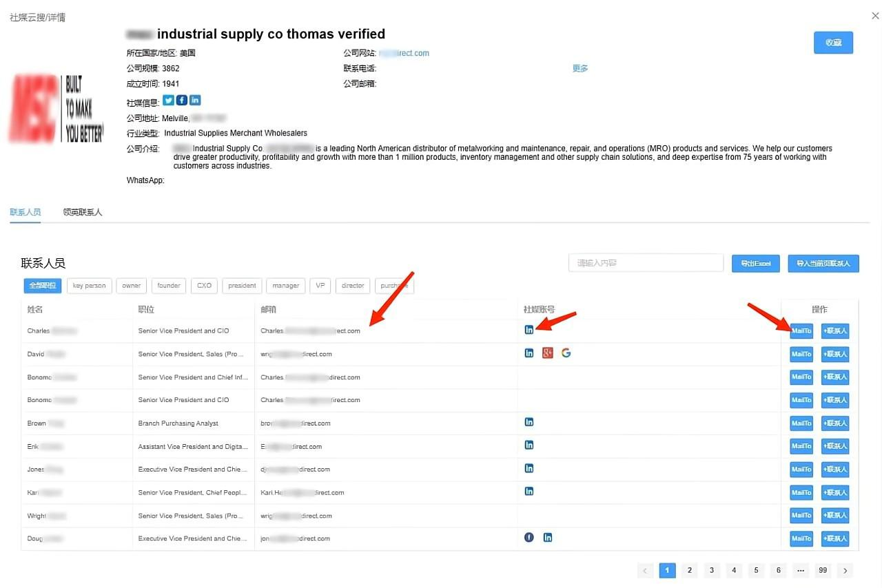Open Charles's LinkedIn profile icon
This screenshot has height=588, width=882.
tap(529, 330)
